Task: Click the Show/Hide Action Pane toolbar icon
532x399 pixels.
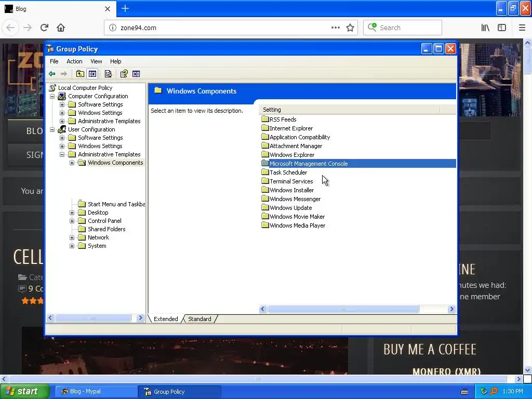Action: coord(136,74)
